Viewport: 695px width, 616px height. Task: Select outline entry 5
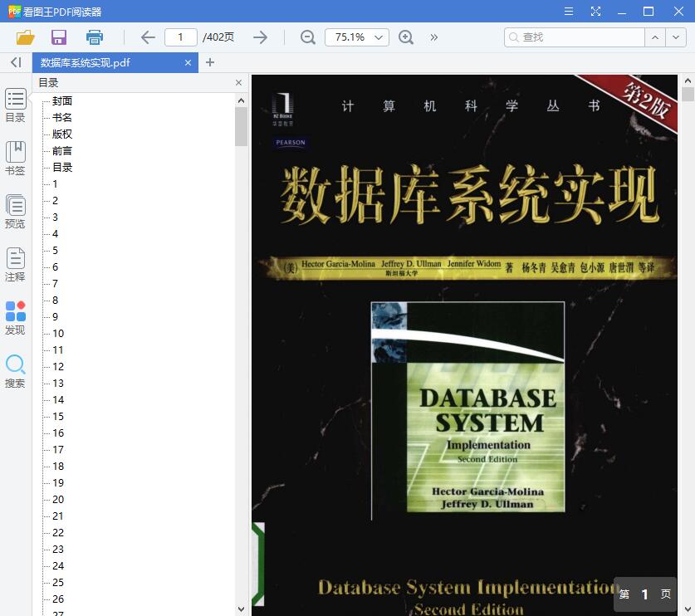(x=55, y=251)
